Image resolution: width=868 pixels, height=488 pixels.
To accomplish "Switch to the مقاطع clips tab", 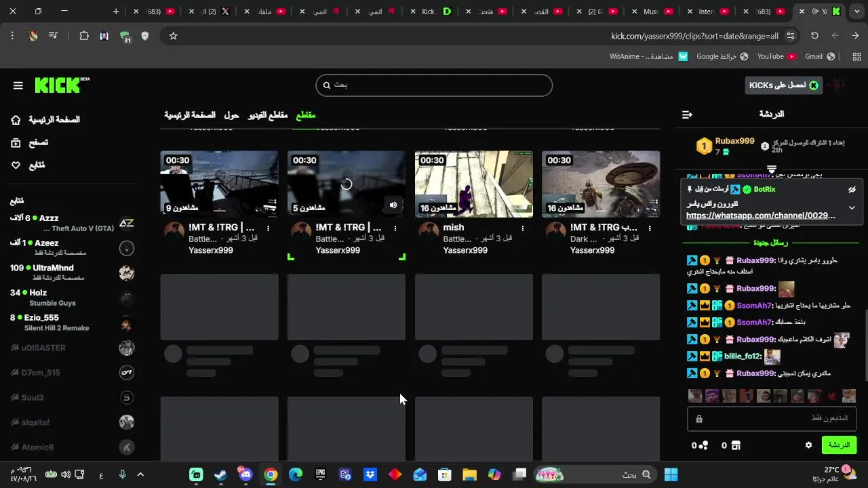I will [x=305, y=115].
